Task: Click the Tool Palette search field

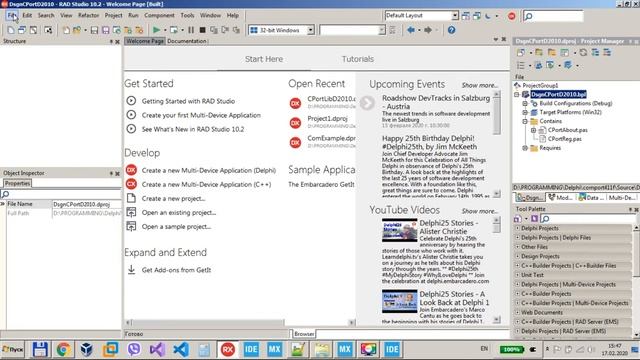Action: point(587,219)
